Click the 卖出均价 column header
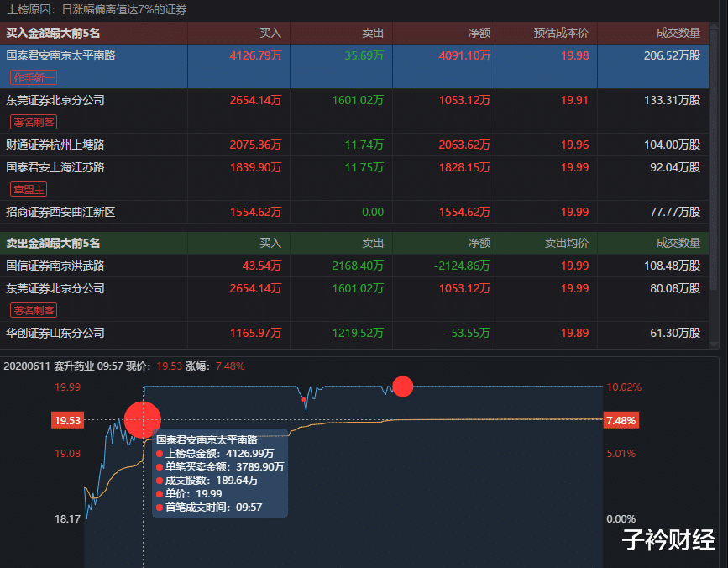The width and height of the screenshot is (728, 568). click(x=567, y=243)
